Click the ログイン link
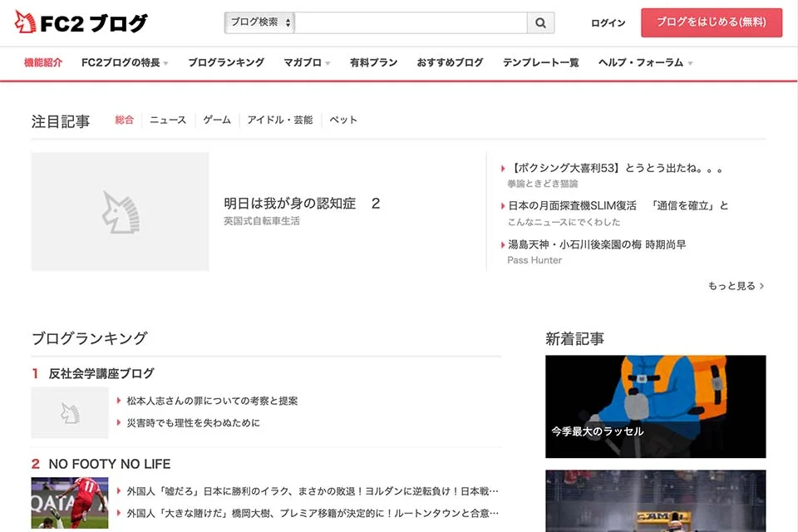The image size is (798, 532). (x=608, y=23)
